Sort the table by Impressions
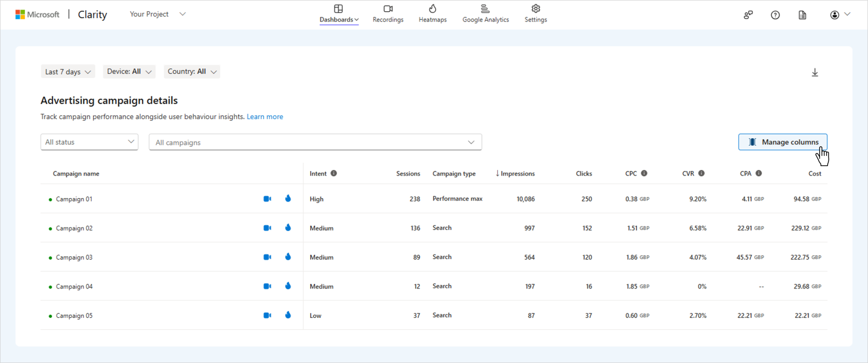The image size is (868, 363). 515,173
